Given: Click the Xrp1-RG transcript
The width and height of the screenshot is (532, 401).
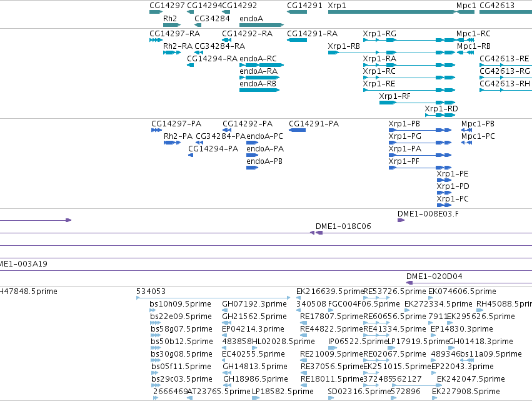Looking at the screenshot, I should coord(409,40).
